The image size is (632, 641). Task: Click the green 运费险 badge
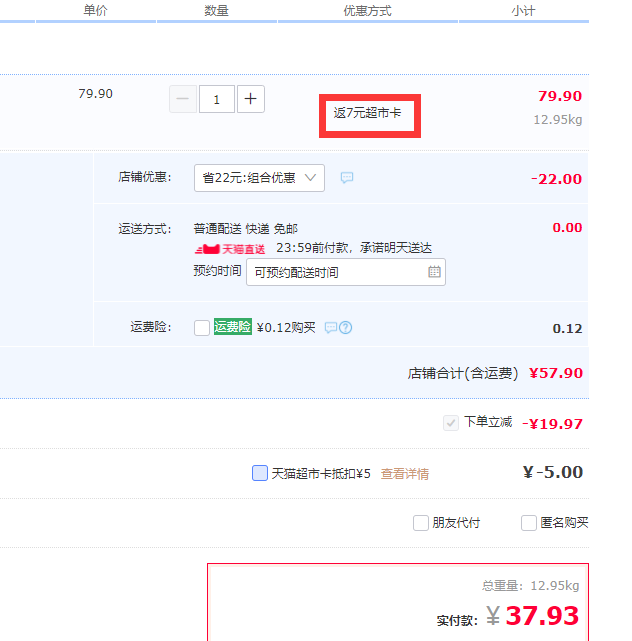point(232,327)
